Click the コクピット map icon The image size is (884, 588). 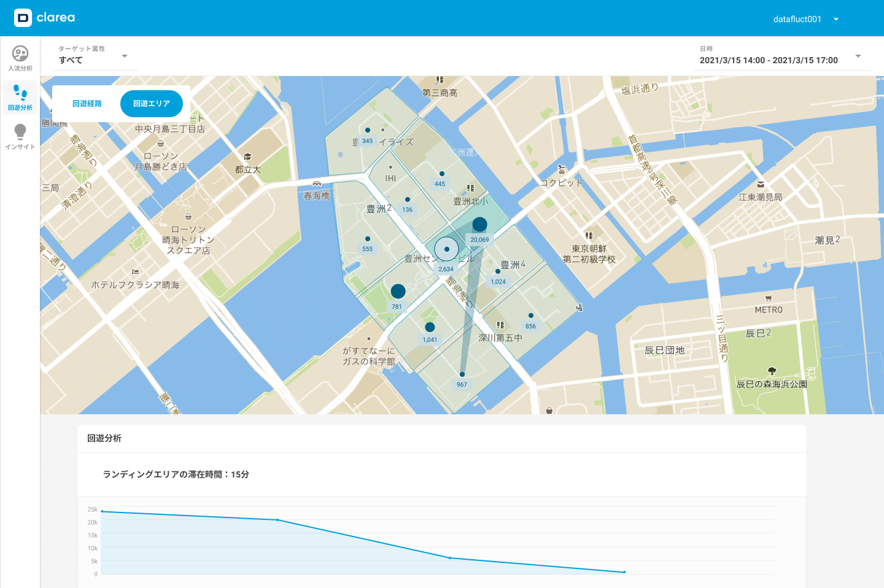pos(561,169)
